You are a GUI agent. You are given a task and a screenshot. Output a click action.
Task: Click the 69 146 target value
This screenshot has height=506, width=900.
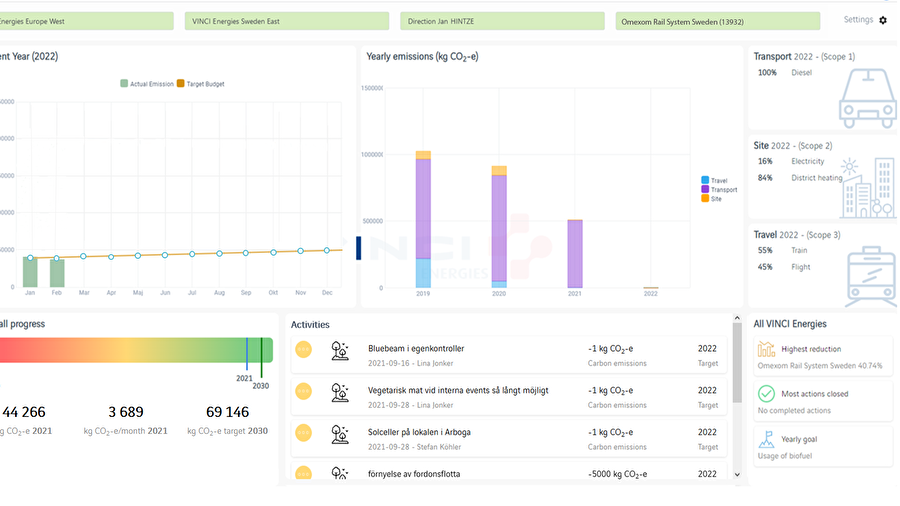(227, 412)
